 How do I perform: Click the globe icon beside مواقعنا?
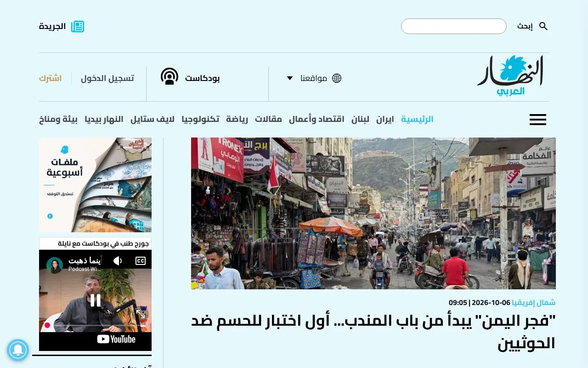(337, 78)
